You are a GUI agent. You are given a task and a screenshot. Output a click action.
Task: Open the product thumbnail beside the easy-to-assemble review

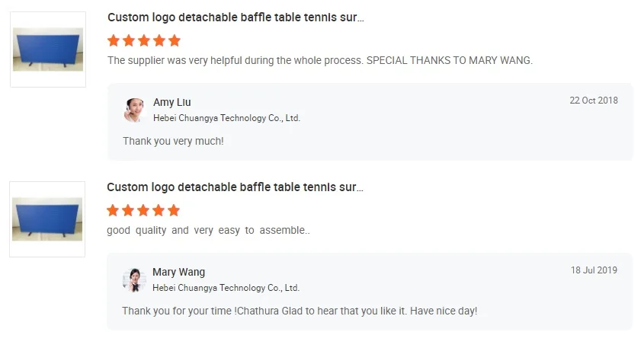tap(47, 219)
